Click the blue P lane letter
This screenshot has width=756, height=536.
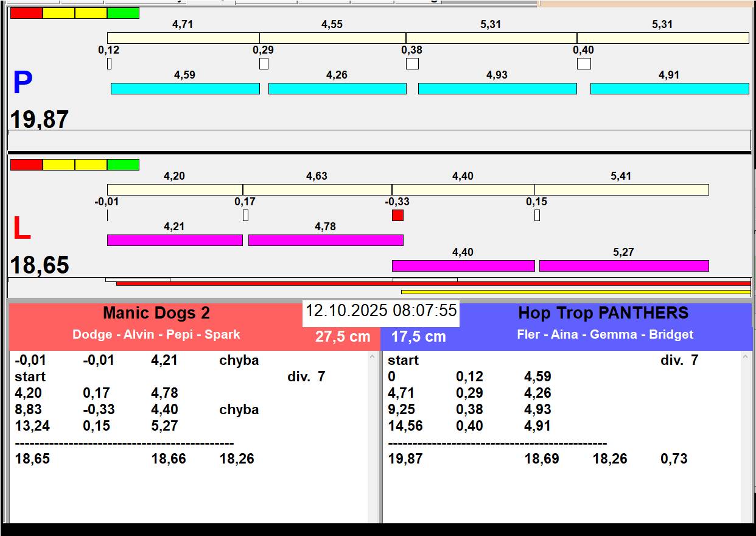(23, 83)
